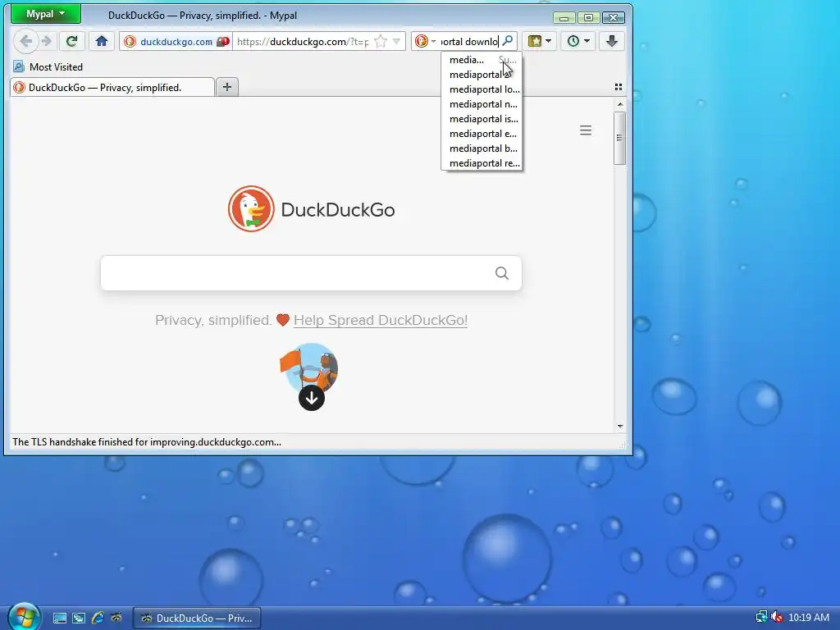Maximize the Mypal window
Viewport: 840px width, 630px height.
click(x=588, y=18)
